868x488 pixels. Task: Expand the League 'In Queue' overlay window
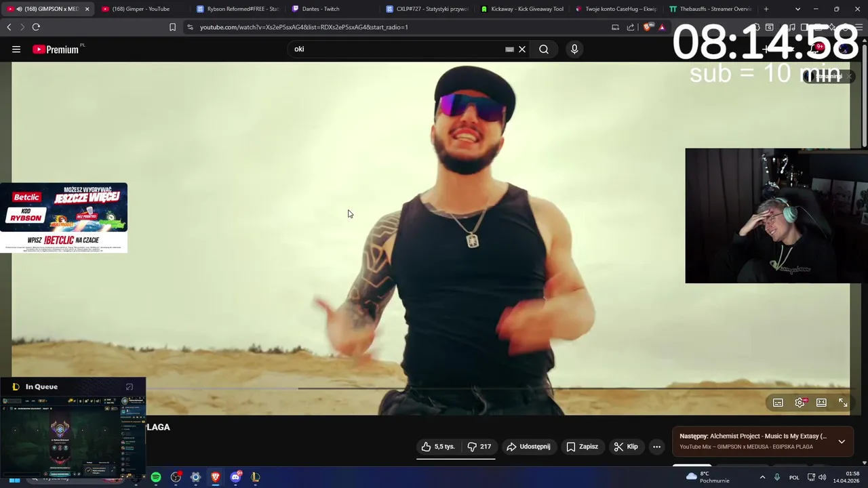pos(130,387)
